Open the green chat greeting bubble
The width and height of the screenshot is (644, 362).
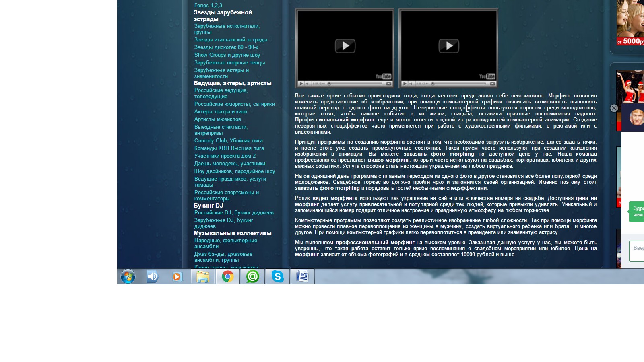pos(637,212)
